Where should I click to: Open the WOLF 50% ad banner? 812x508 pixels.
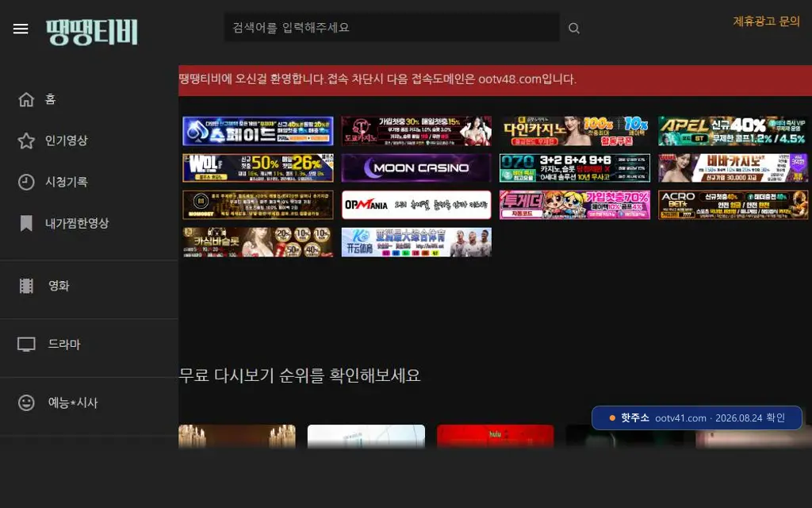coord(258,168)
